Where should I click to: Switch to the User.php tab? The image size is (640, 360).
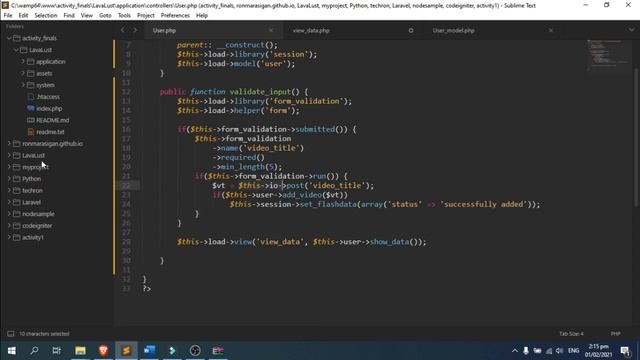[164, 31]
